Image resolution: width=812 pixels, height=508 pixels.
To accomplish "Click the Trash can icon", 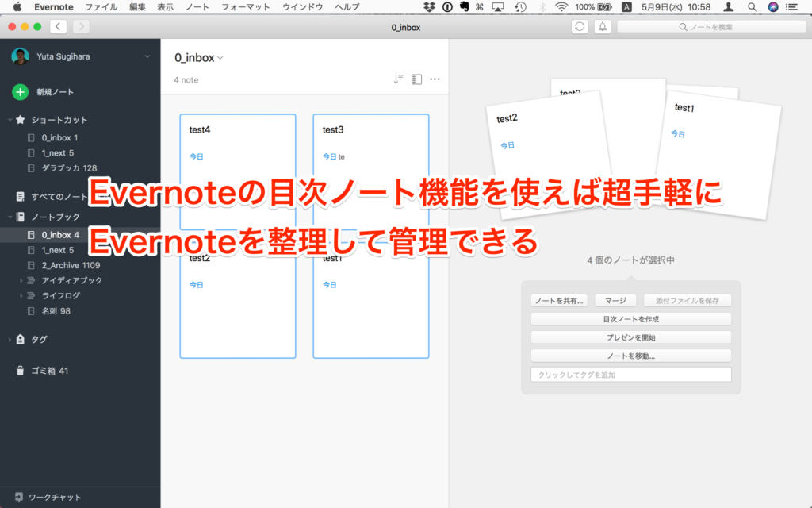I will coord(20,371).
